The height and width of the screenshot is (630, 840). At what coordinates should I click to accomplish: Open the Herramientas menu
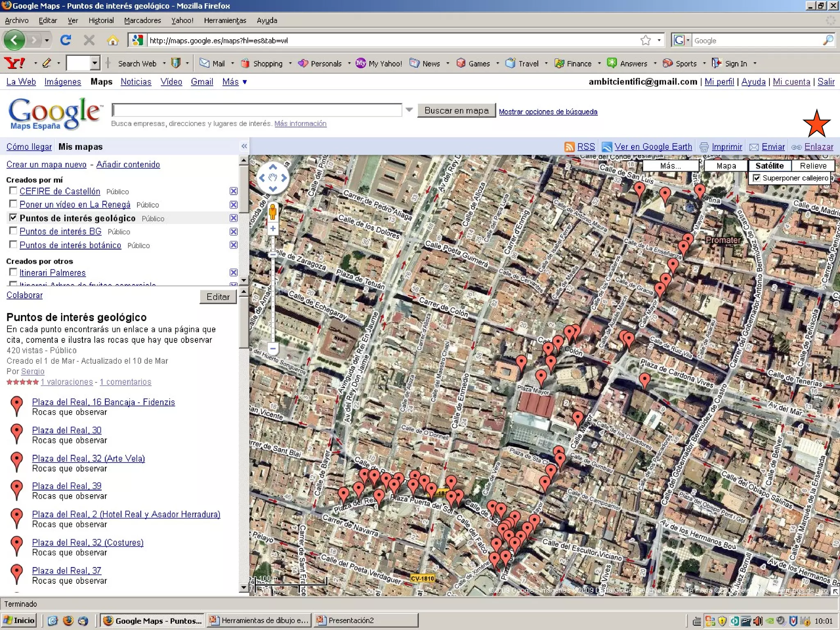(x=225, y=20)
